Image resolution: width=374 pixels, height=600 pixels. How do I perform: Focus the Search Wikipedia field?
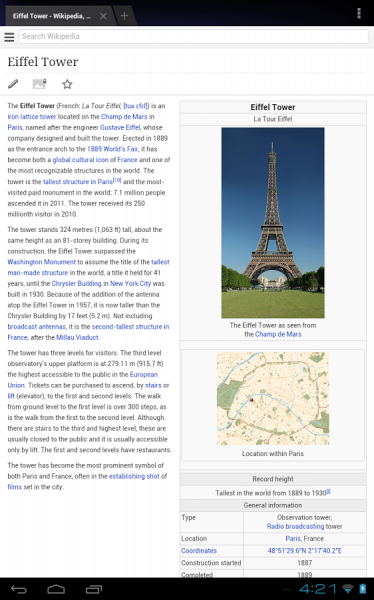(x=194, y=36)
